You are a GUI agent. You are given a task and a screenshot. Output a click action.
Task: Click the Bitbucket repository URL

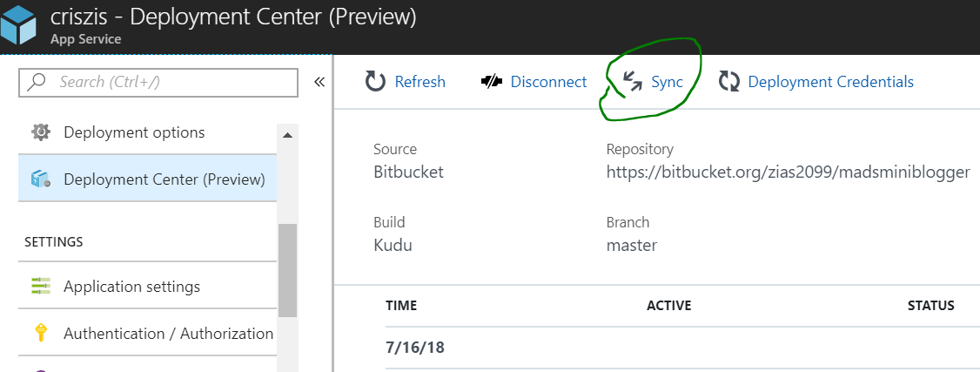(x=788, y=172)
